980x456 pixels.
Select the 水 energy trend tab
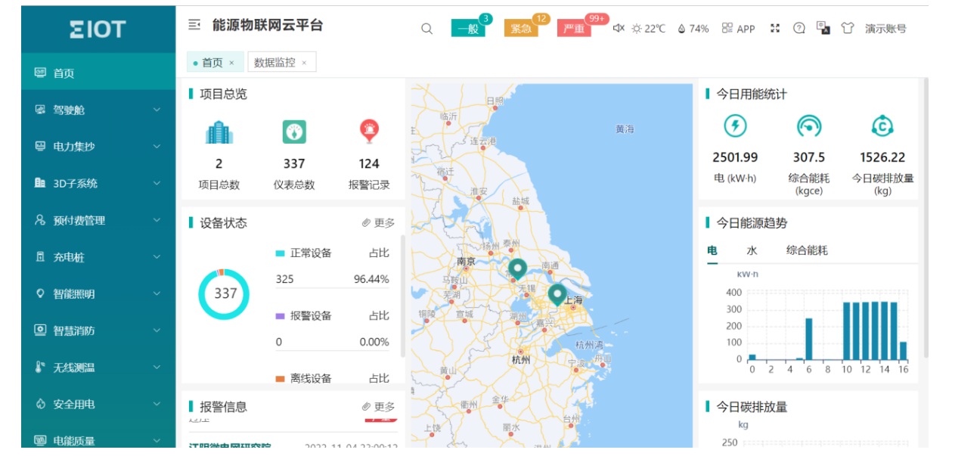[752, 250]
